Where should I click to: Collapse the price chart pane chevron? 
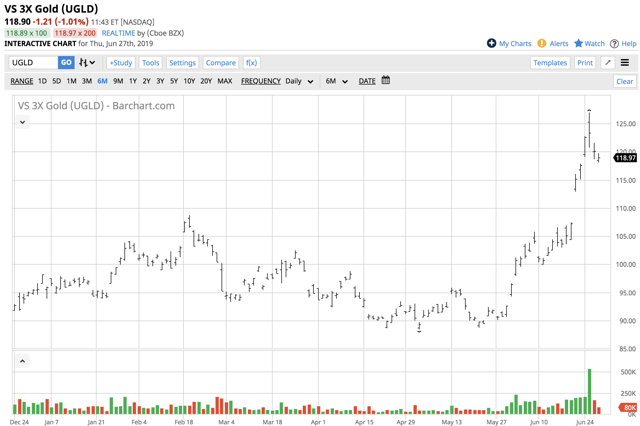22,122
